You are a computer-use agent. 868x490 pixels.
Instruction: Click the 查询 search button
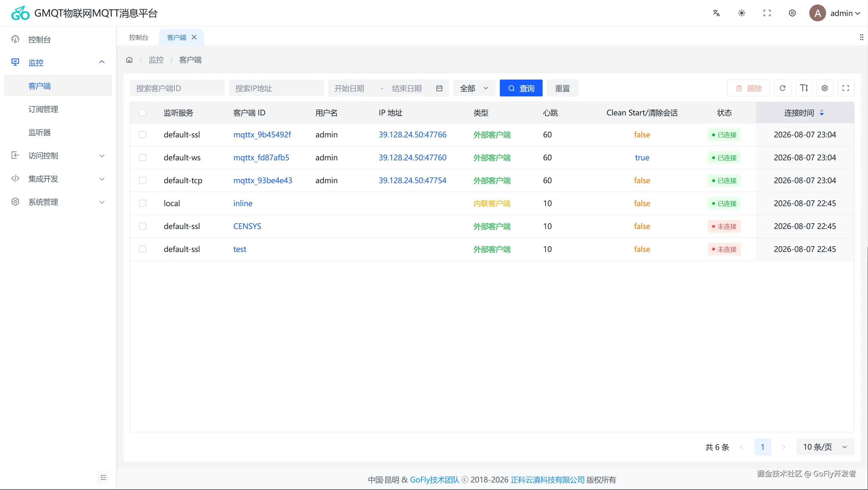521,88
